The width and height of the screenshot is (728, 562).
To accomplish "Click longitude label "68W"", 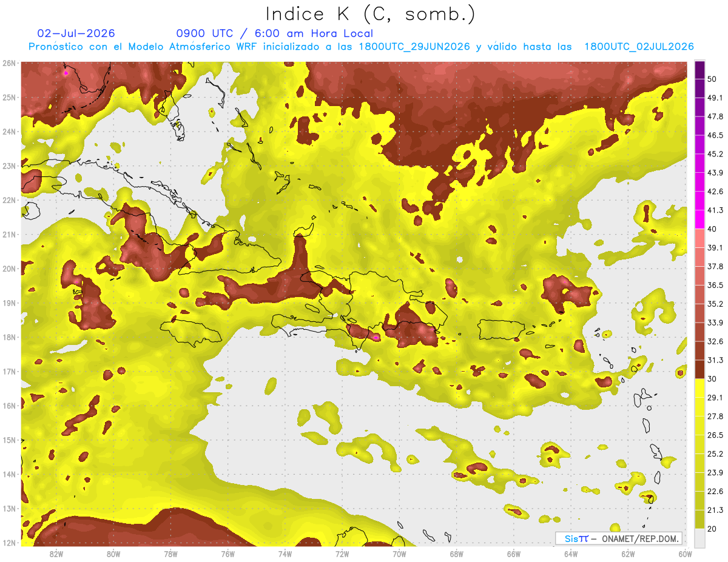I will tap(457, 554).
